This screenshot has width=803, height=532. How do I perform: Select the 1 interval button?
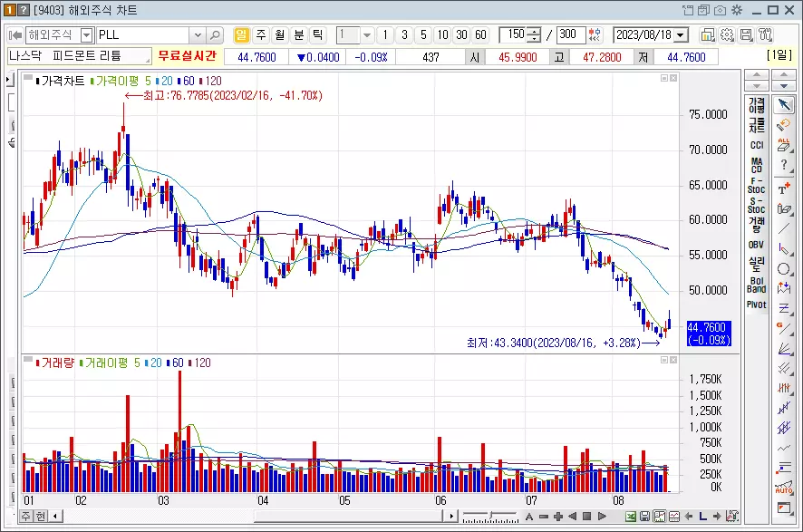[385, 34]
